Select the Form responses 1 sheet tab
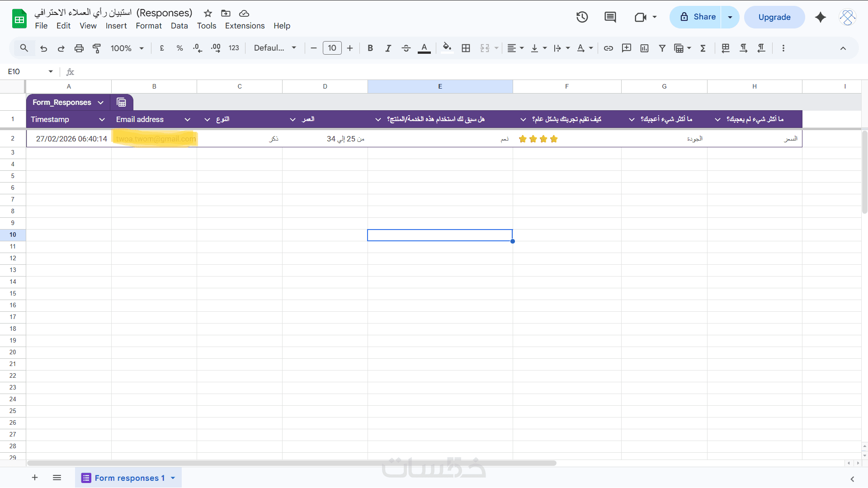The height and width of the screenshot is (488, 868). 129,478
